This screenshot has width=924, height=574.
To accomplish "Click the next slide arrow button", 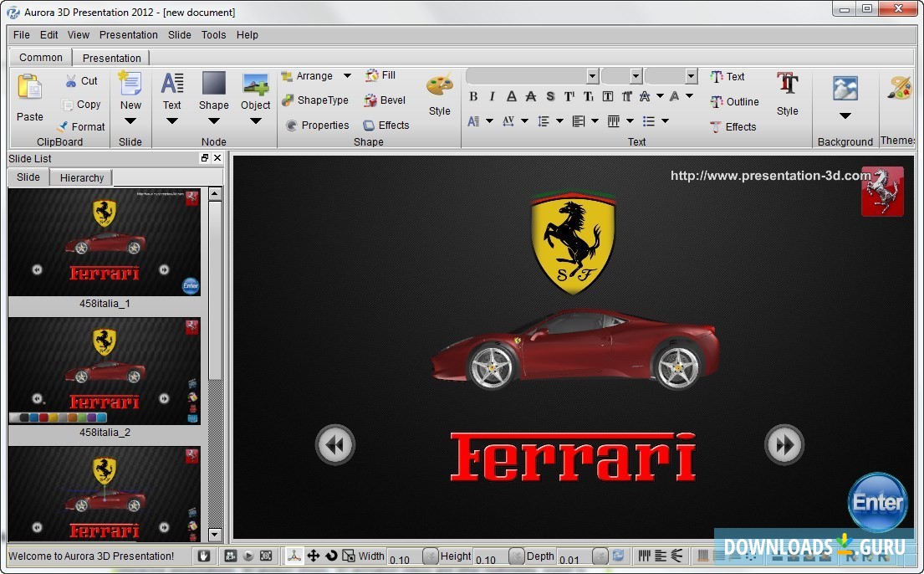I will pyautogui.click(x=784, y=444).
